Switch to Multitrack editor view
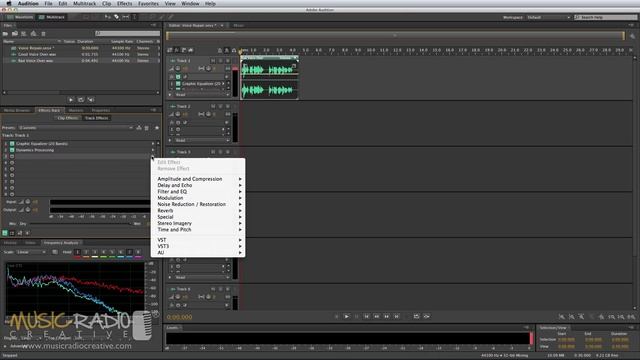 pos(52,17)
